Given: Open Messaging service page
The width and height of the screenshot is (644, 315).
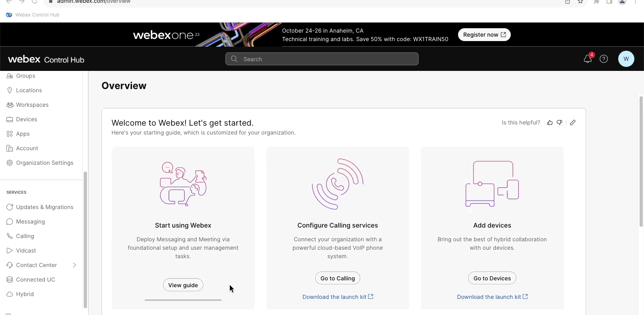Looking at the screenshot, I should tap(31, 222).
